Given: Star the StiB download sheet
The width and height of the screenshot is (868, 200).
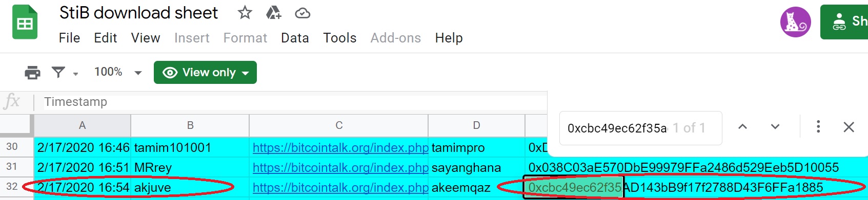Looking at the screenshot, I should [x=245, y=12].
